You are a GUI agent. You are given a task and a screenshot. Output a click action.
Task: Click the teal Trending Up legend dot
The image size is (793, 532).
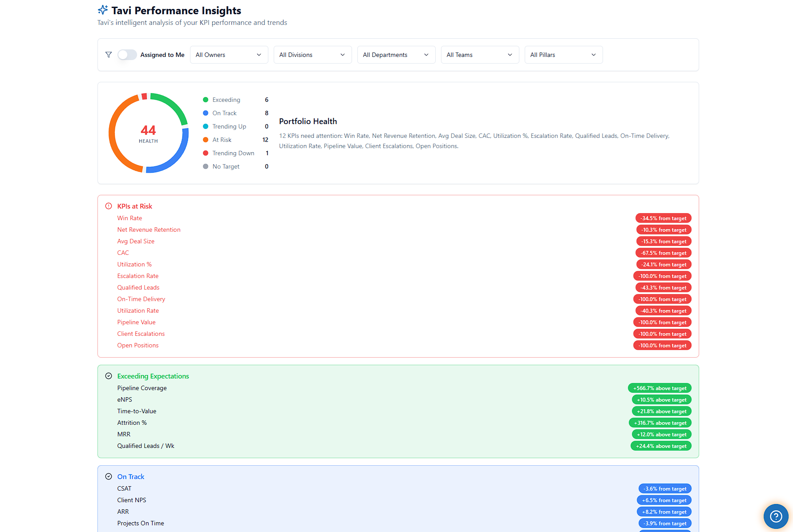click(206, 126)
